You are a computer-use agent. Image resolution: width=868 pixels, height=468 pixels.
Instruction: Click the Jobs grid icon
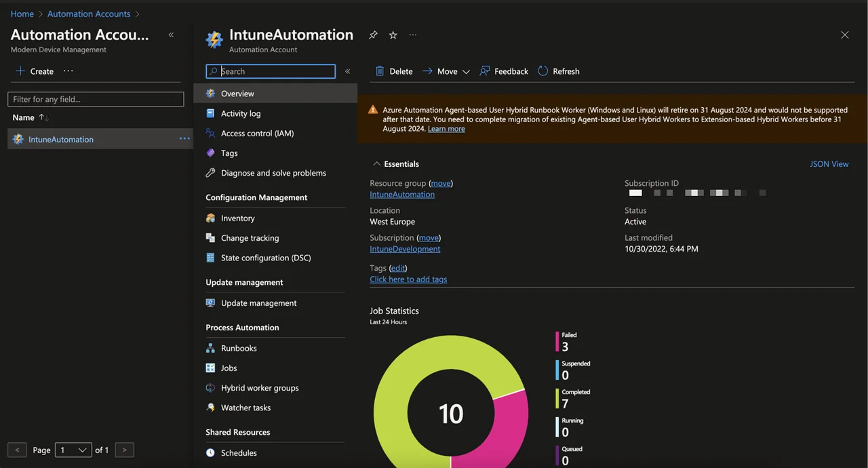point(210,368)
